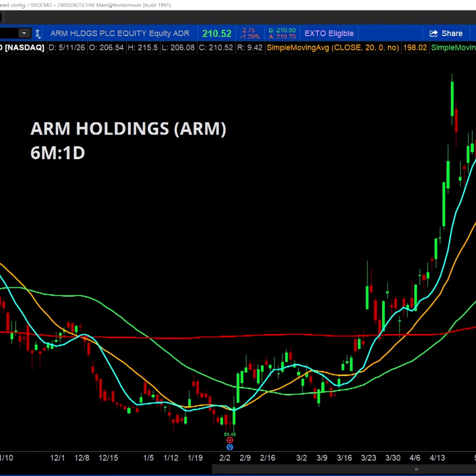Select the green SimpleMovingAvg study label
Screen dimensions: 476x476
point(453,48)
